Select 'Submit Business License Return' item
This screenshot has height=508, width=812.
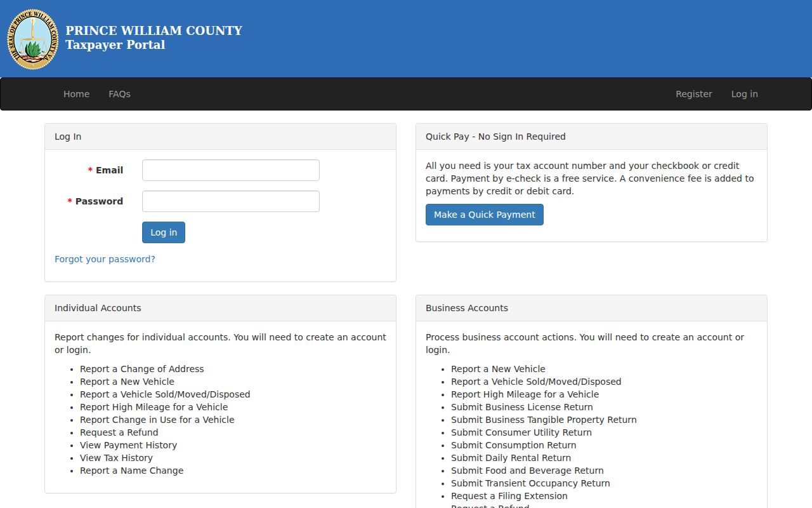pos(522,407)
